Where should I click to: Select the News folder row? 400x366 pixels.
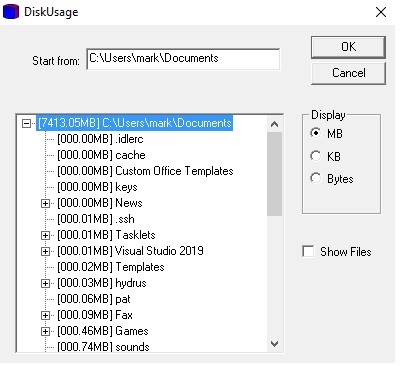click(x=100, y=203)
